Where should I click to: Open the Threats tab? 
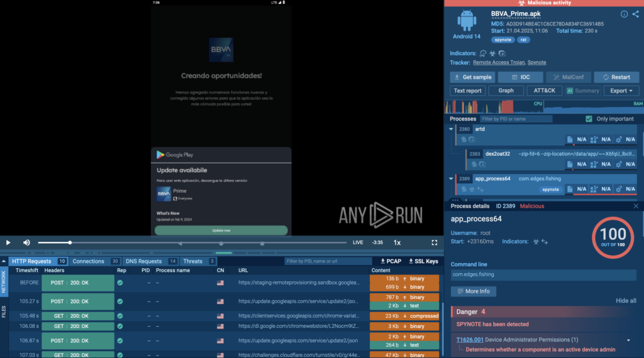193,261
